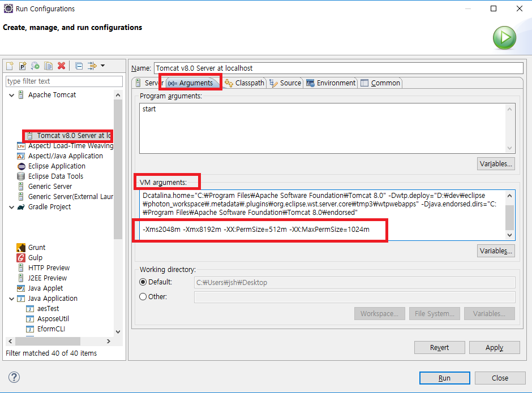532x393 pixels.
Task: Select Eclipse Data Tools entry
Action: (50, 176)
